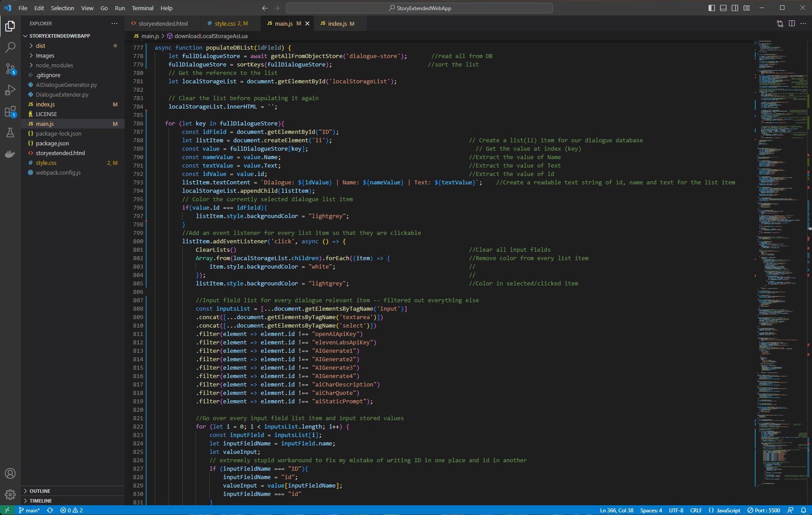Image resolution: width=812 pixels, height=515 pixels.
Task: Toggle the bottom panel layout button
Action: pos(723,8)
